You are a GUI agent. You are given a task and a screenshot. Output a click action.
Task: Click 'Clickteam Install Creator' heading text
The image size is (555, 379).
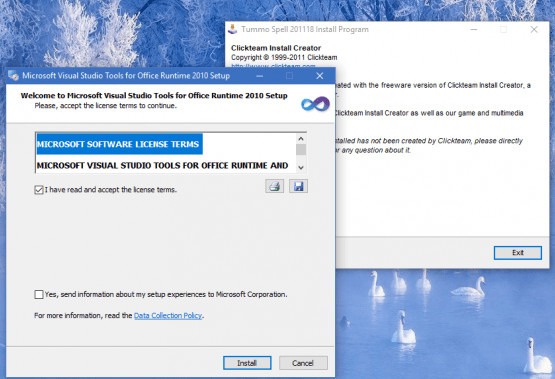[276, 48]
